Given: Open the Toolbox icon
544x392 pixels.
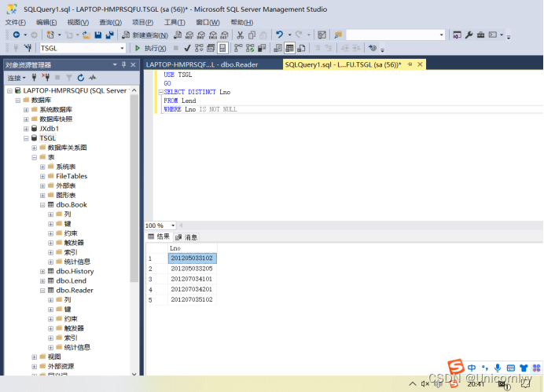Looking at the screenshot, I should tap(480, 35).
